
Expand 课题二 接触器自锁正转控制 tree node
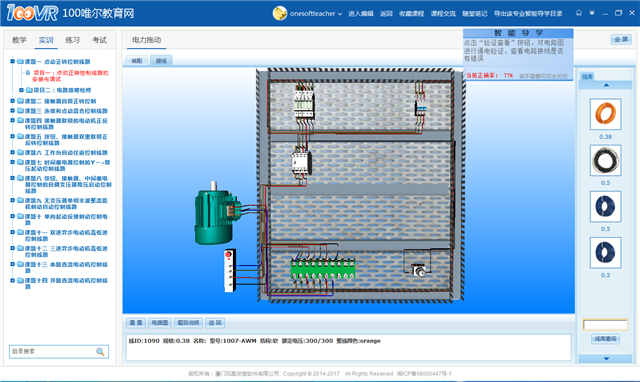[x=12, y=101]
